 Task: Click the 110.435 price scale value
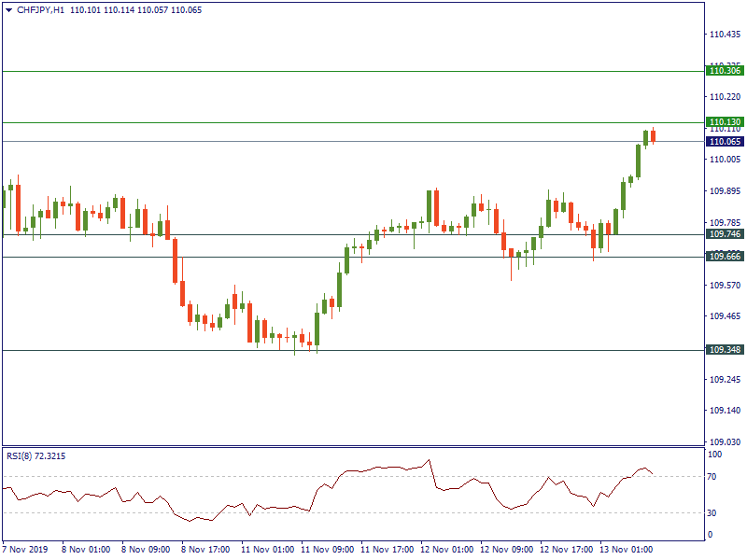coord(725,35)
